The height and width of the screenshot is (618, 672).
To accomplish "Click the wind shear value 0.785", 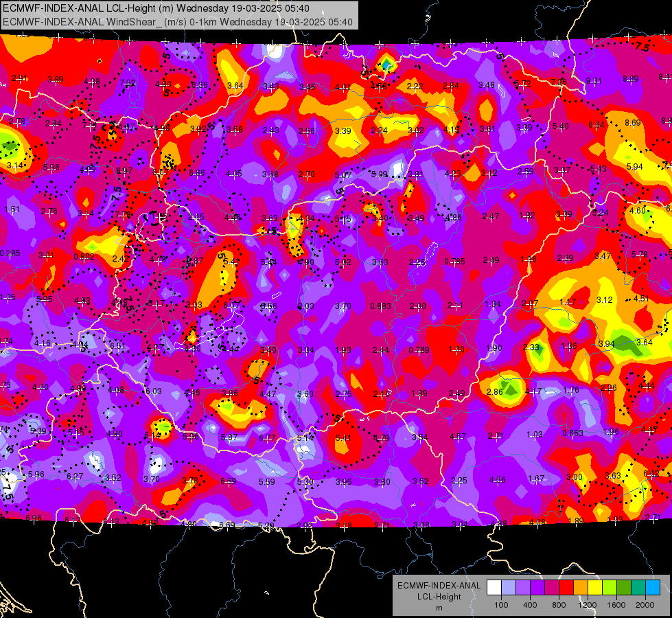I will coord(454,261).
